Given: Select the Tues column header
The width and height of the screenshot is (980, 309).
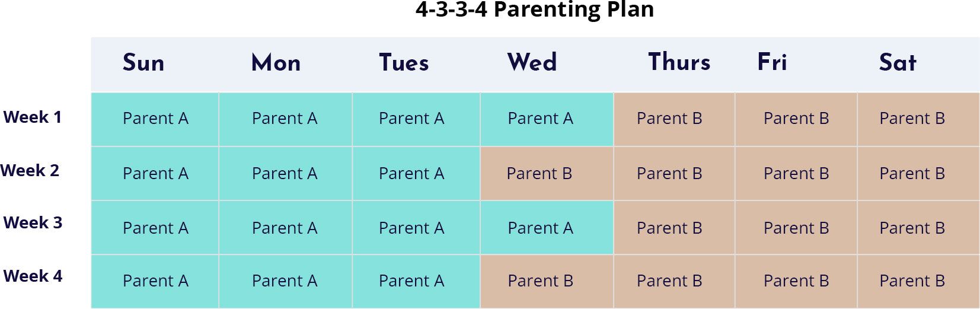Looking at the screenshot, I should (404, 63).
